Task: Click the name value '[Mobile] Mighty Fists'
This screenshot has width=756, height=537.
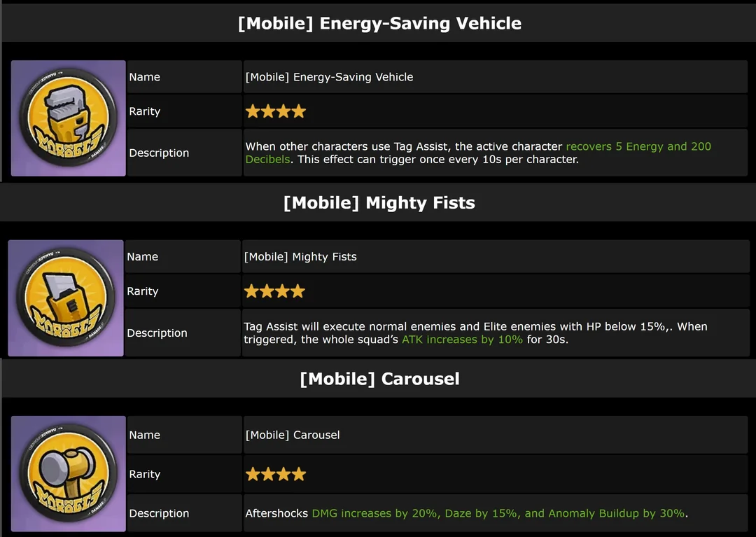Action: coord(300,257)
